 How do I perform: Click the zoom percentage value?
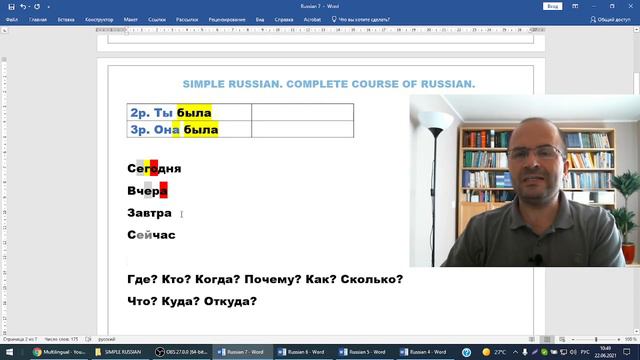pyautogui.click(x=630, y=339)
